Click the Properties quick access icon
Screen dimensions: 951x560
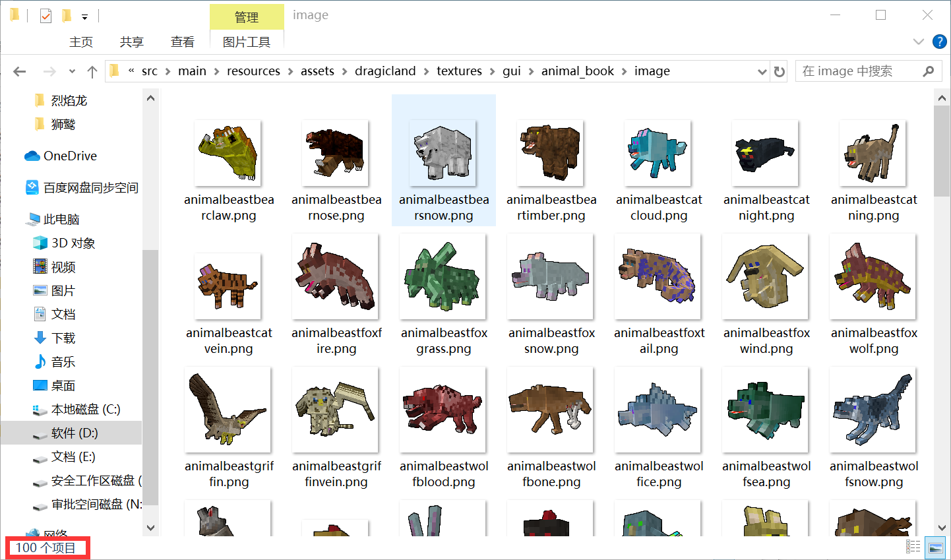tap(46, 15)
